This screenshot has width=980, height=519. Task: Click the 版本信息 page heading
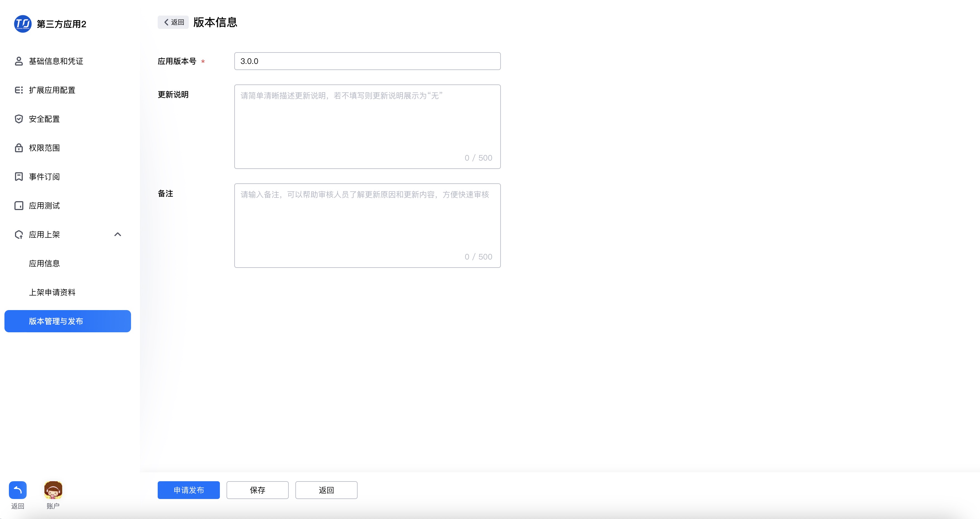click(x=215, y=22)
